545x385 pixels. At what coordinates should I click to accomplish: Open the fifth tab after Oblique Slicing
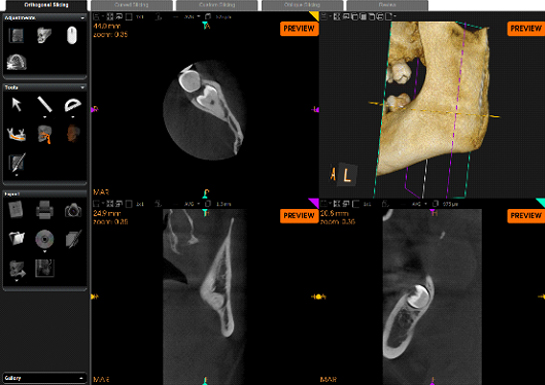388,5
